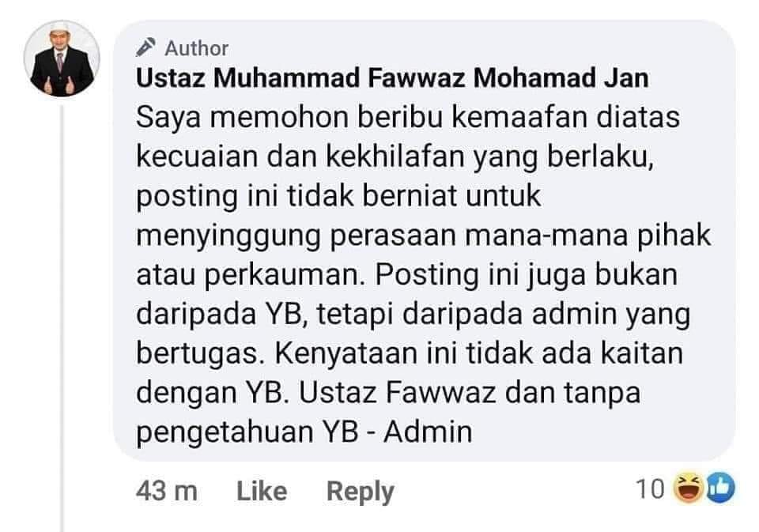Like this comment

click(x=262, y=491)
